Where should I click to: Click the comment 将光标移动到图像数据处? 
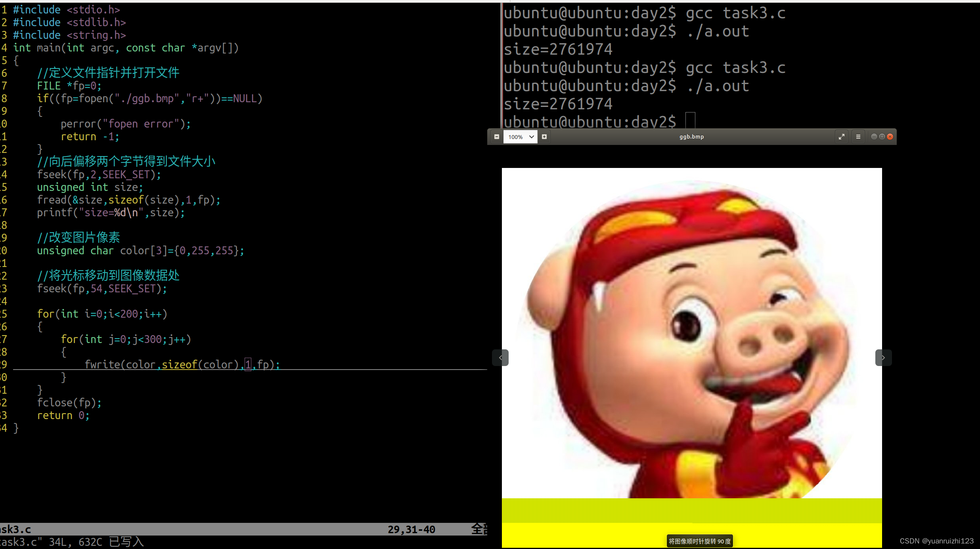click(108, 276)
